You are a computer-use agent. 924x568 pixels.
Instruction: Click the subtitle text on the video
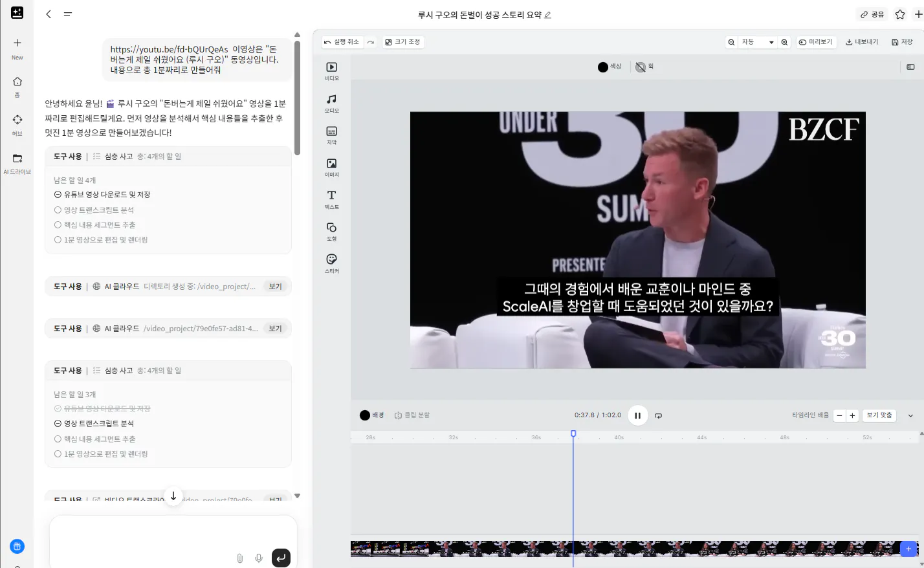[638, 298]
